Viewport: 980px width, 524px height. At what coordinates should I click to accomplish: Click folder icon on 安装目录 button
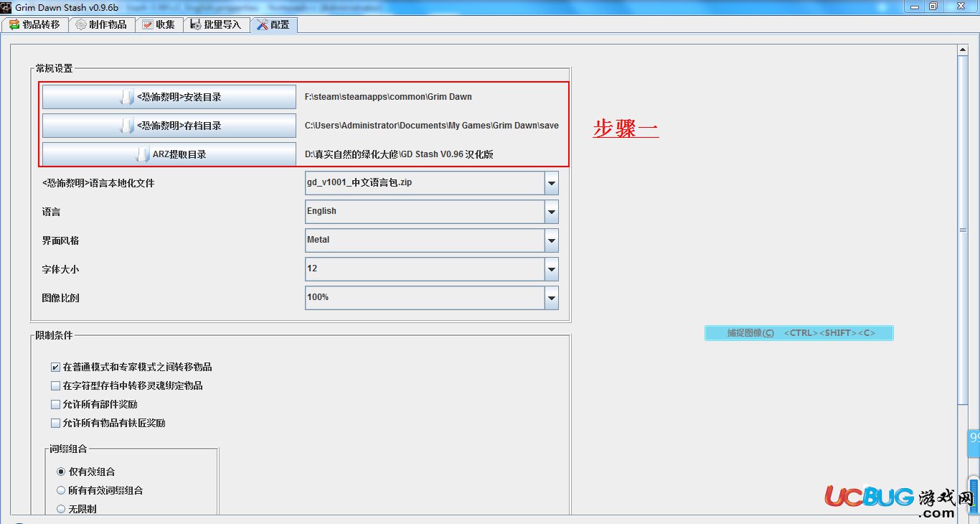point(127,97)
